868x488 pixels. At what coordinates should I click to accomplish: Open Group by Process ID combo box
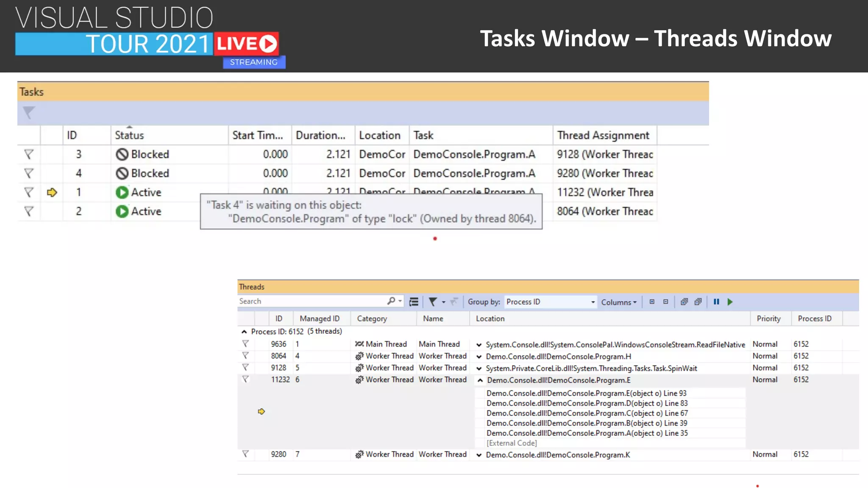coord(551,302)
